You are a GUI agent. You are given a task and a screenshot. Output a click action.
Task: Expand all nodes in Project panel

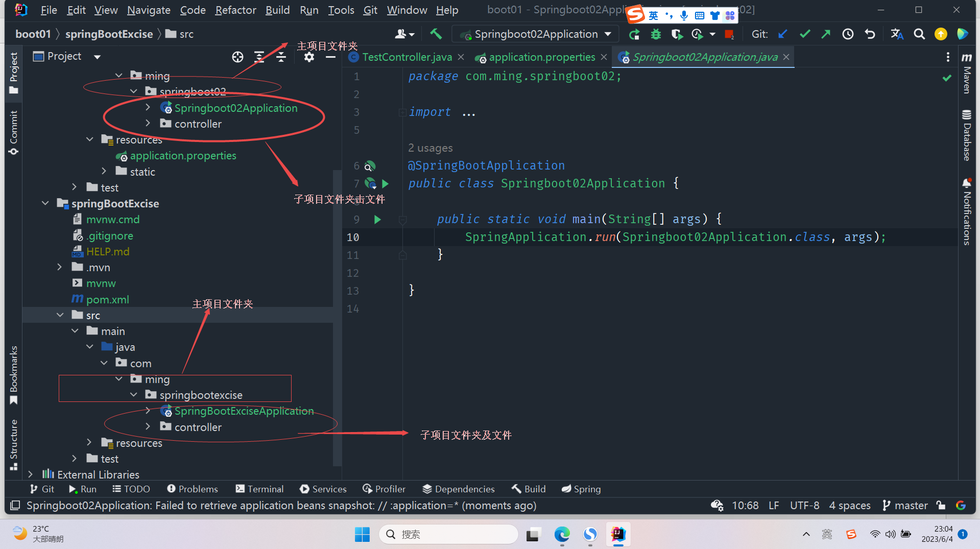click(x=259, y=57)
